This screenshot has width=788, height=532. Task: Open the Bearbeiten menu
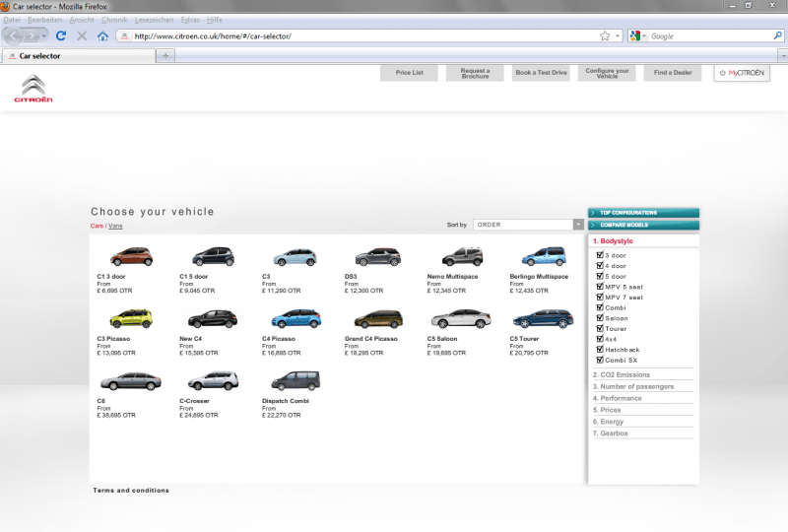(44, 20)
